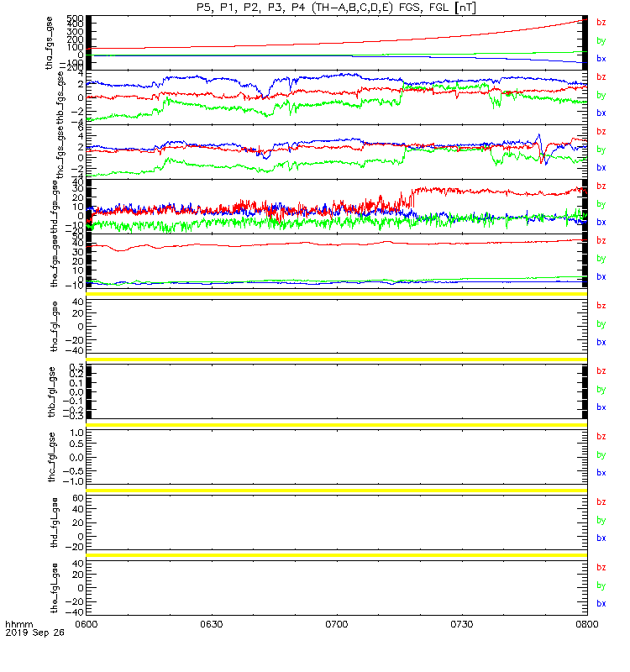Select the bx legend of thb_fgl_gse panel
The image size is (630, 672).
coord(601,407)
